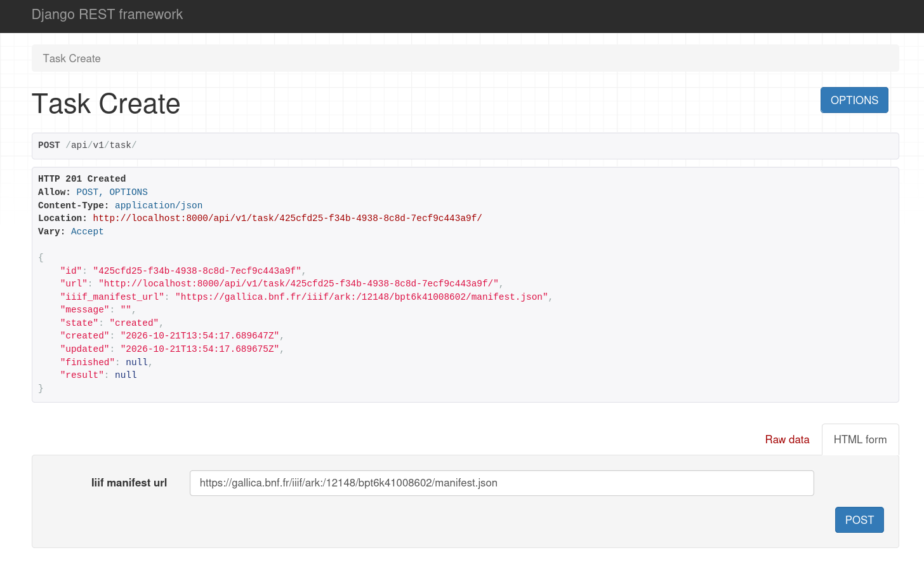Open the Location header task URL

pyautogui.click(x=287, y=218)
